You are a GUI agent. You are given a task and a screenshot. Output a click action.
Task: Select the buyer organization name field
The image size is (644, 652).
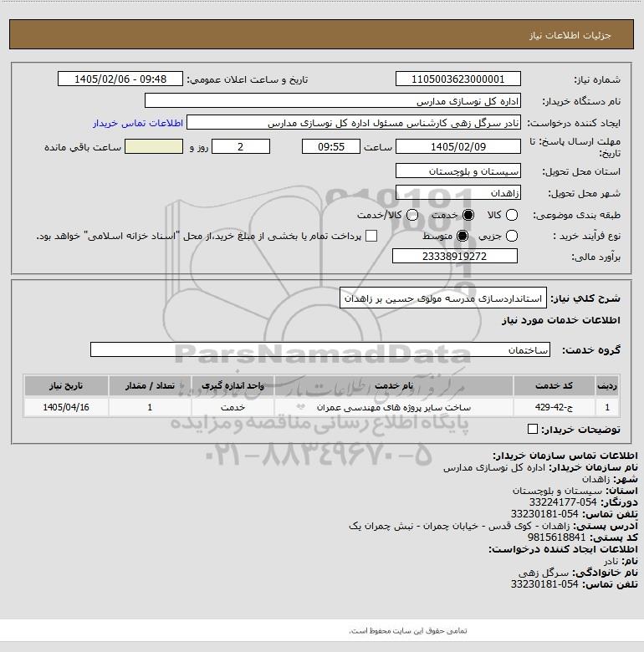(x=333, y=100)
